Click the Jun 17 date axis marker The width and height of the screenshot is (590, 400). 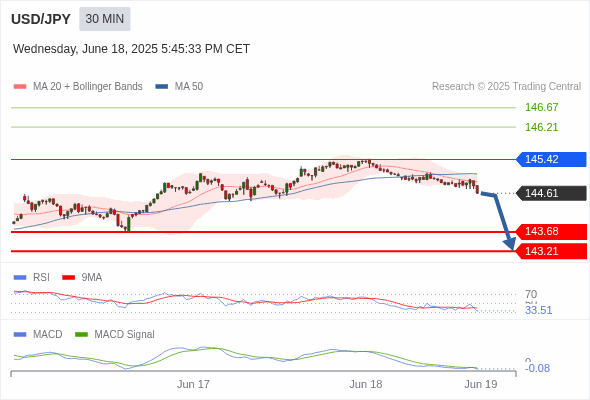coord(193,384)
